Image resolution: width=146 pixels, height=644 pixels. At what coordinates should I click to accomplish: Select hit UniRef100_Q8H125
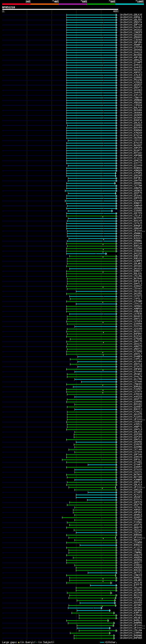tap(131, 60)
